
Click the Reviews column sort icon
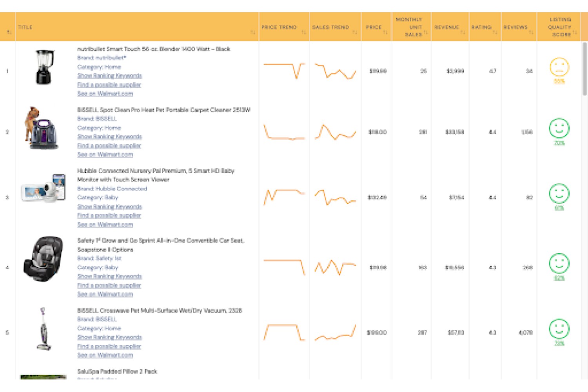[x=531, y=32]
